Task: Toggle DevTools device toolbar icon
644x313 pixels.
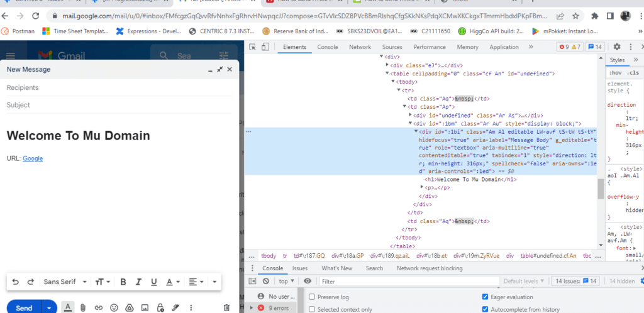Action: pos(266,47)
